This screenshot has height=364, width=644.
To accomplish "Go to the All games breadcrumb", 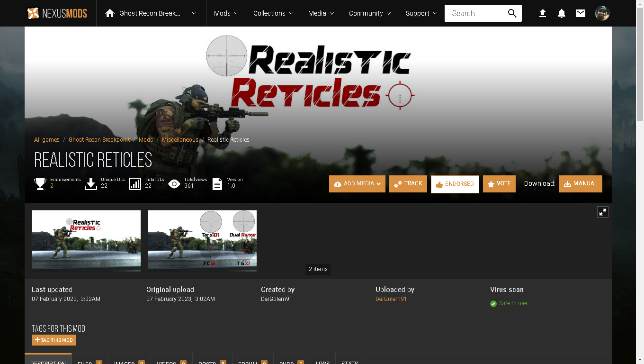I will pyautogui.click(x=47, y=140).
